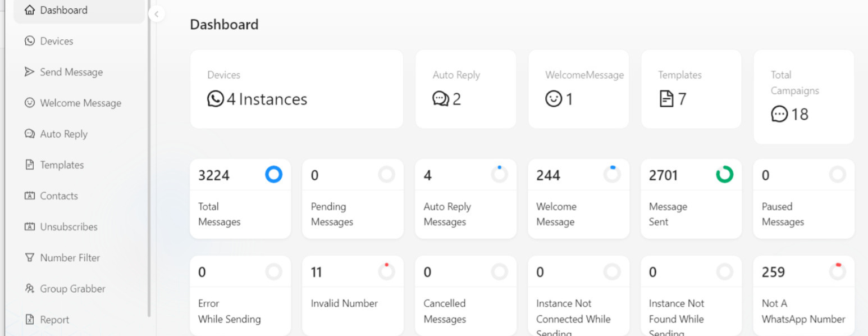
Task: Click the speech bubble icon under Total Campaigns
Action: click(x=779, y=115)
